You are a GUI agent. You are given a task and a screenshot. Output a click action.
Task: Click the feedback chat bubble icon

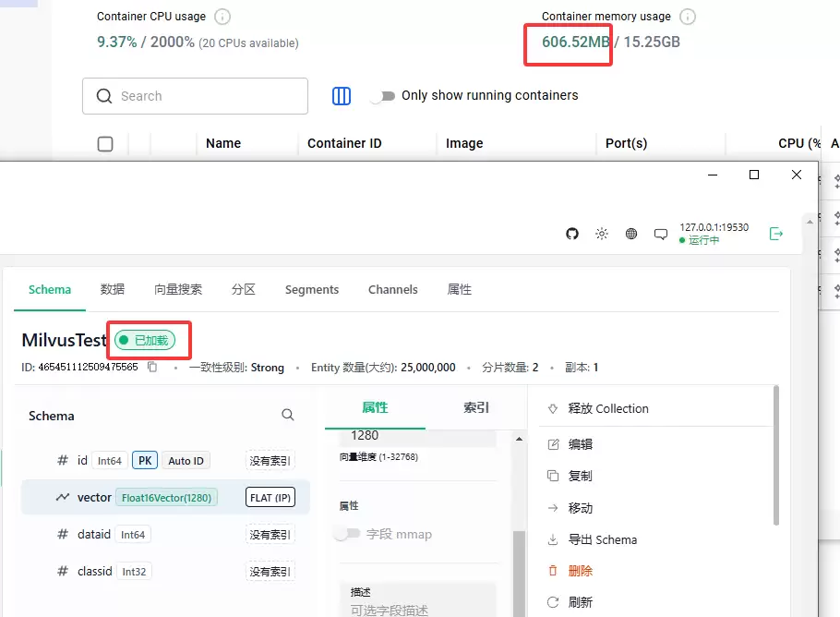click(661, 235)
